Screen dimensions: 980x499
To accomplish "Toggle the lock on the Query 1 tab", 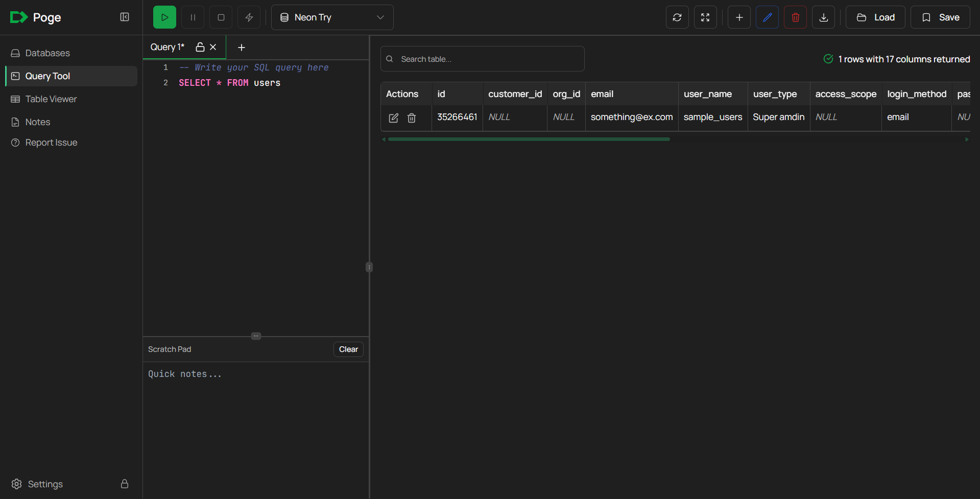I will [x=200, y=46].
